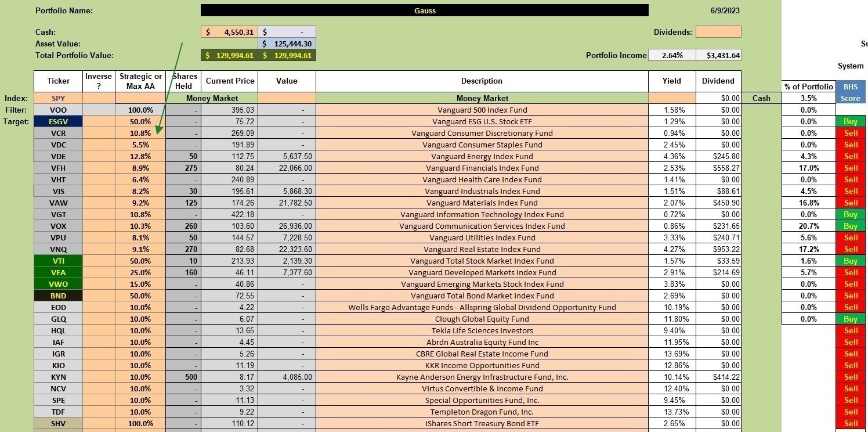Click the Portfolio Income 2.64% cell
This screenshot has height=432, width=868.
(672, 55)
